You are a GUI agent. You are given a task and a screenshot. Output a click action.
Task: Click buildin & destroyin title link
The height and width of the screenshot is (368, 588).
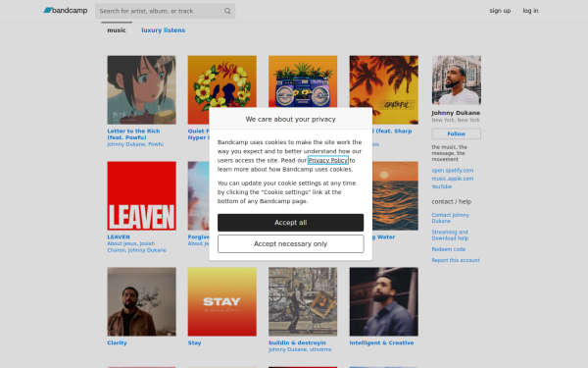click(x=297, y=342)
